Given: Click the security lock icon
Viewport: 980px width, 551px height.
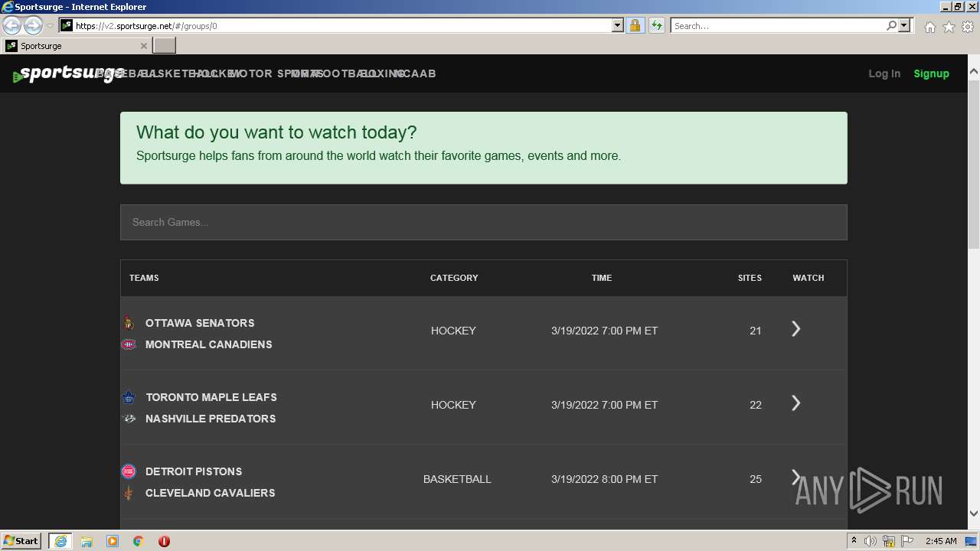Looking at the screenshot, I should click(x=635, y=25).
